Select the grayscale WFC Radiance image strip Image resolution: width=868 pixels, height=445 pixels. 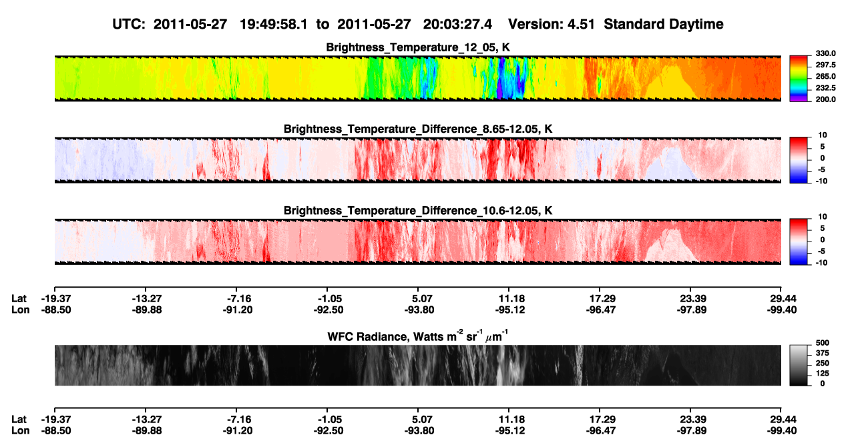[417, 365]
